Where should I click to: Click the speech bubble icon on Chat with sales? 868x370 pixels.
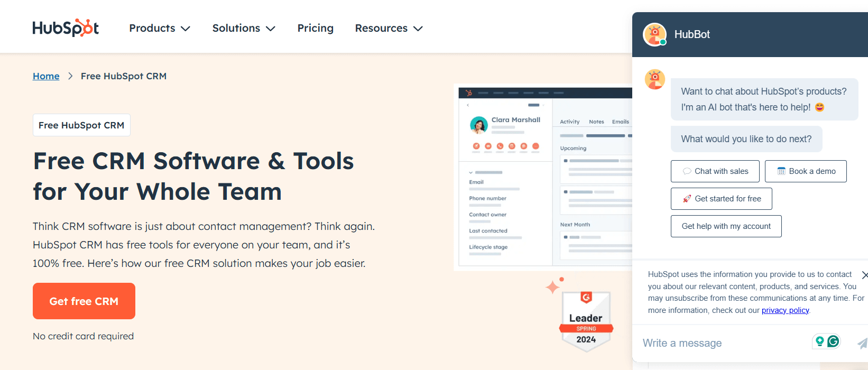pos(687,171)
